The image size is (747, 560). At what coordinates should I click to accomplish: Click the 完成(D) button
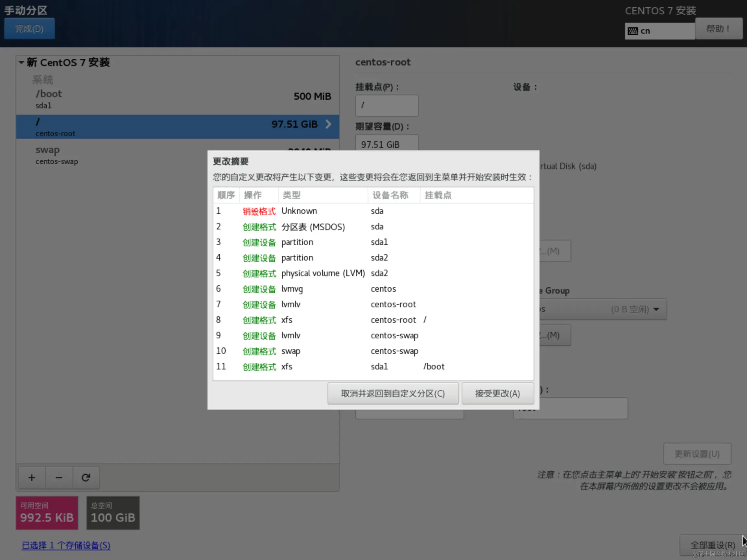[x=29, y=29]
